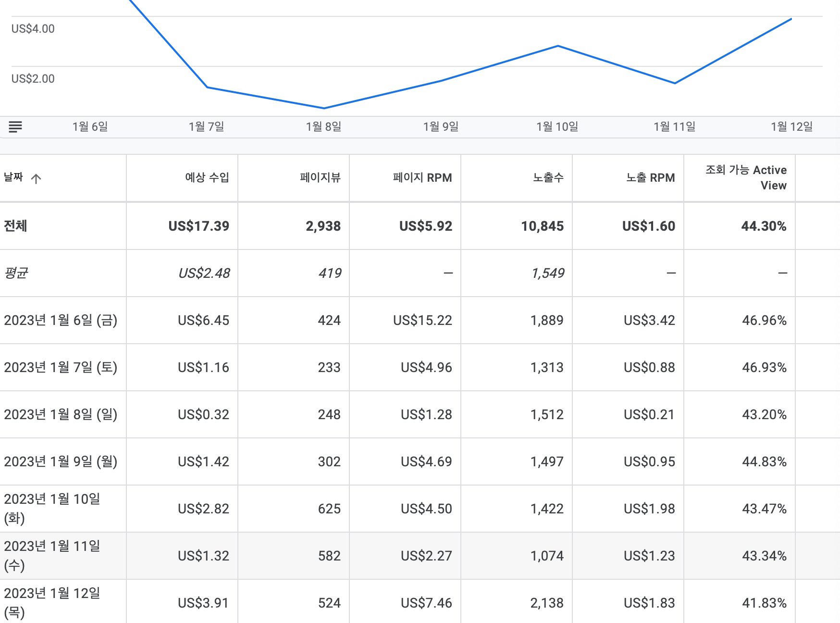Sort by 노출수 column header
Viewport: 840px width, 623px height.
(548, 177)
